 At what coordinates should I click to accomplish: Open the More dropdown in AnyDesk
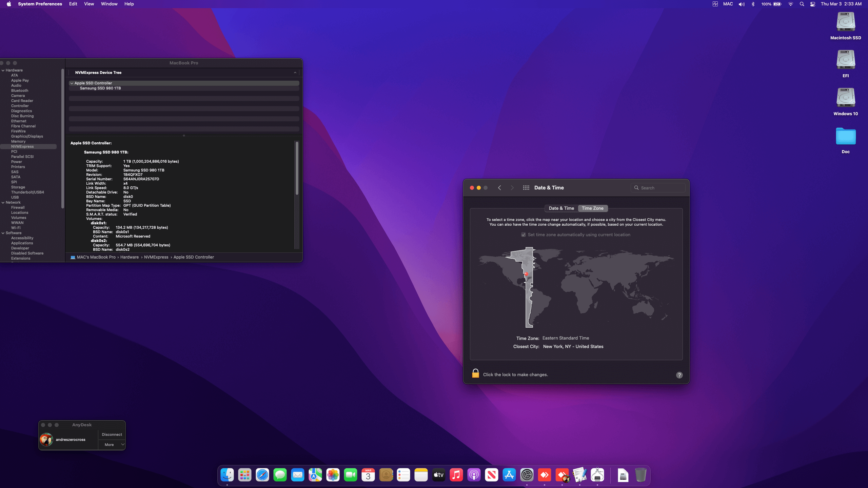pyautogui.click(x=112, y=445)
